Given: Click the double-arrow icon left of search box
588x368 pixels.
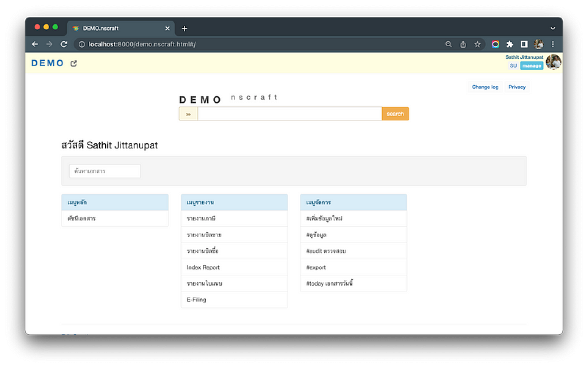Looking at the screenshot, I should (x=188, y=114).
